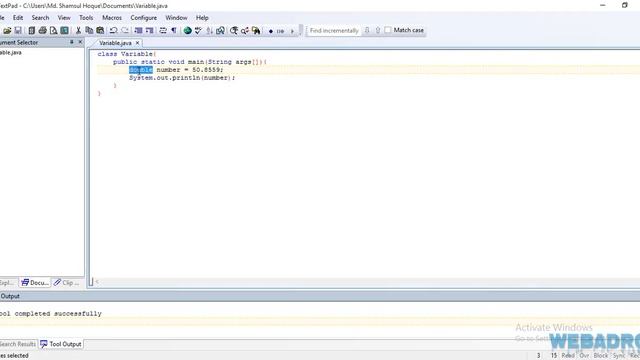The height and width of the screenshot is (360, 640).
Task: Click the Find in Files binoculars icon
Action: coord(256,31)
